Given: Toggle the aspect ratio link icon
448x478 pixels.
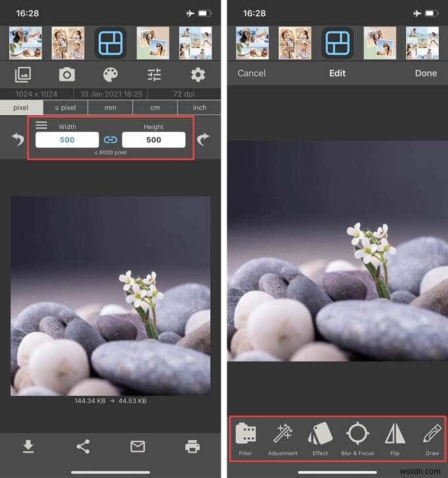Looking at the screenshot, I should point(111,140).
